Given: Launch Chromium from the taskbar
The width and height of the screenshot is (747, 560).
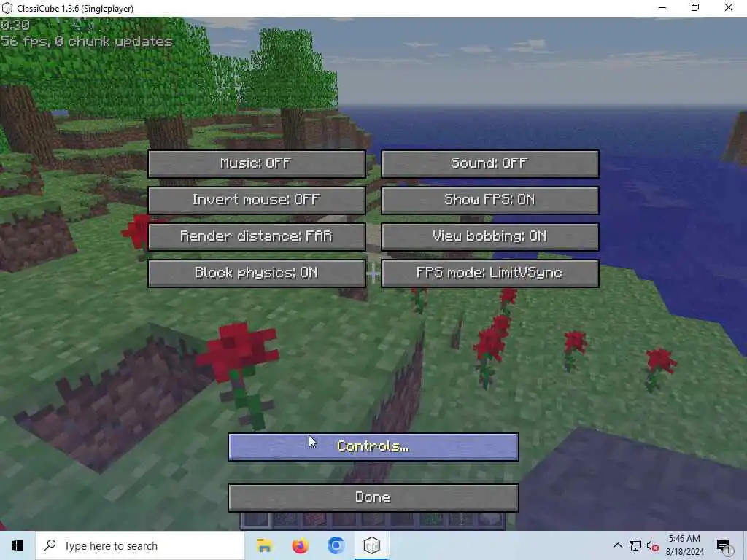Looking at the screenshot, I should pyautogui.click(x=336, y=545).
